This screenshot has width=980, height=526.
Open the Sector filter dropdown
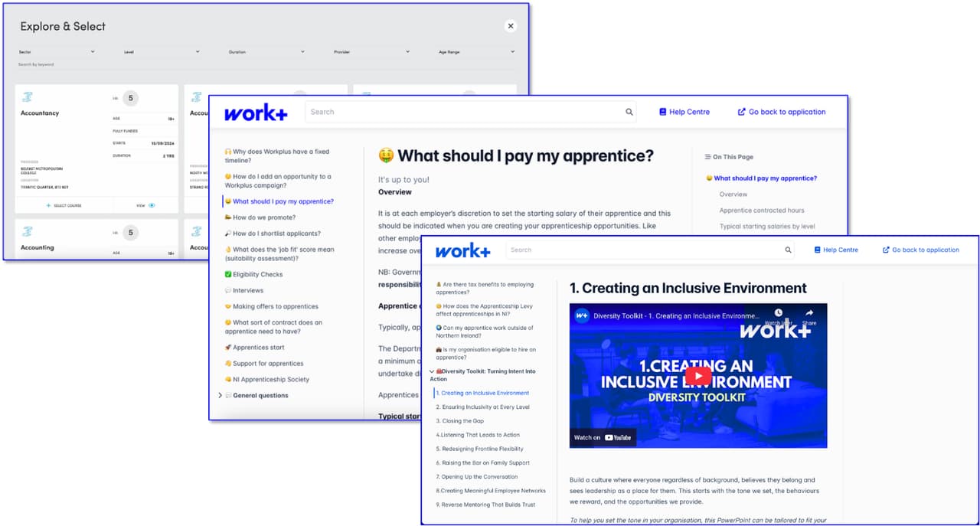57,52
